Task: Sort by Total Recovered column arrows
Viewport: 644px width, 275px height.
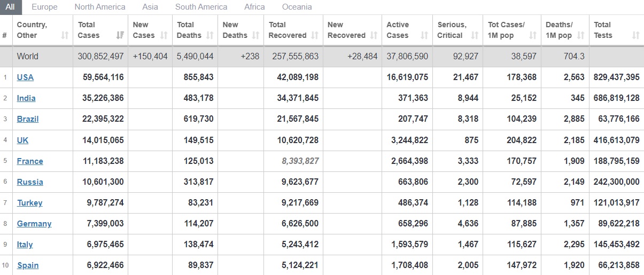Action: tap(315, 36)
